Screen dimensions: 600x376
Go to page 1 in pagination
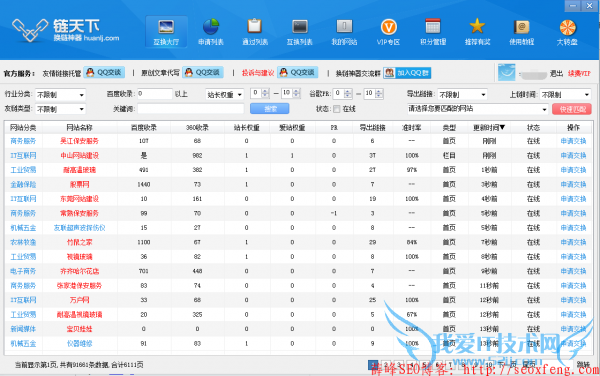click(x=373, y=365)
